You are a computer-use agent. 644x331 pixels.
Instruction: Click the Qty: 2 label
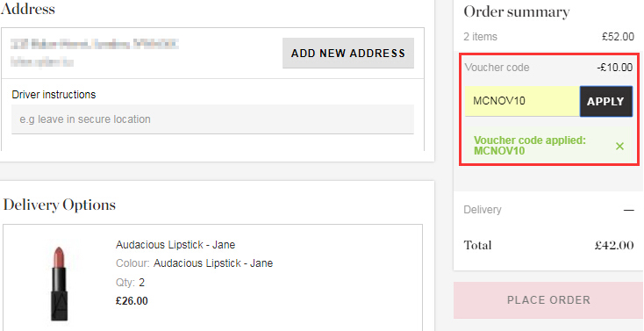[130, 283]
